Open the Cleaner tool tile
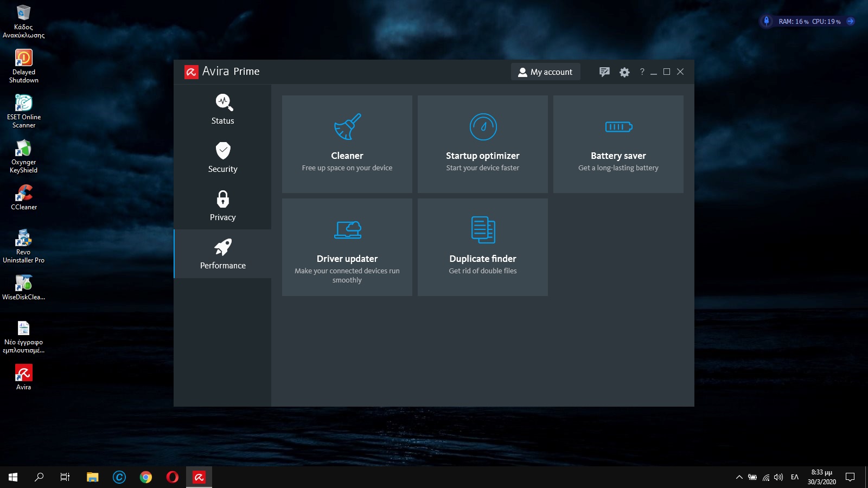 click(x=347, y=144)
